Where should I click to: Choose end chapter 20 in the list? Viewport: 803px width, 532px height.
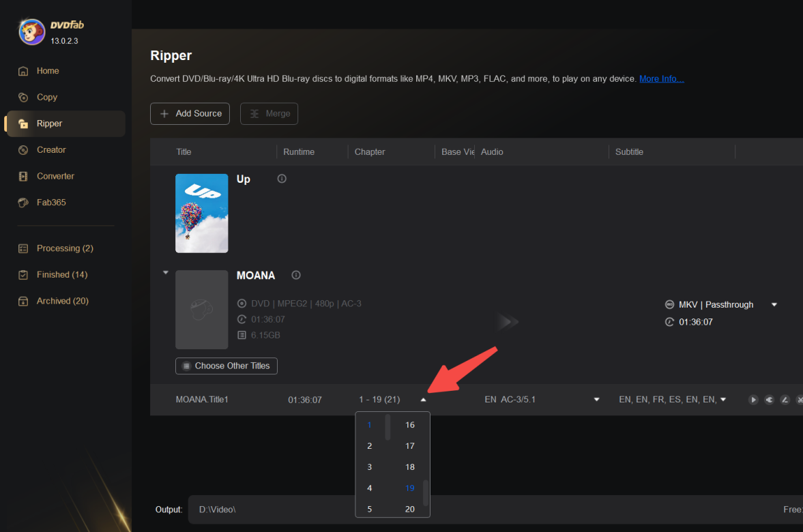[x=410, y=509]
